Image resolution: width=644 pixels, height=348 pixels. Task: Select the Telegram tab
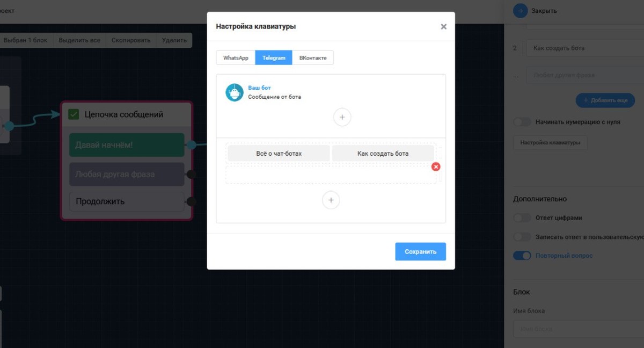[274, 58]
